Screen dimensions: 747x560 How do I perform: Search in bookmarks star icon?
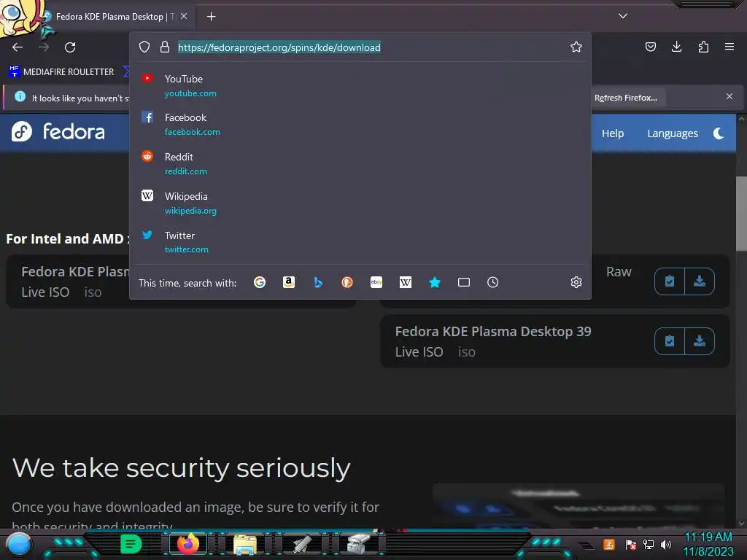(x=435, y=282)
